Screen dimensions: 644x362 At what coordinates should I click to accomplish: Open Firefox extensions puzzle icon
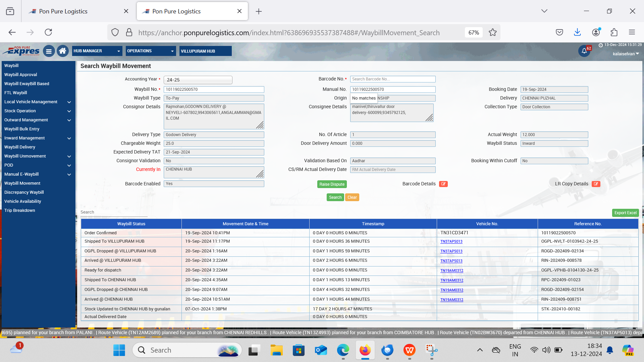pyautogui.click(x=614, y=33)
